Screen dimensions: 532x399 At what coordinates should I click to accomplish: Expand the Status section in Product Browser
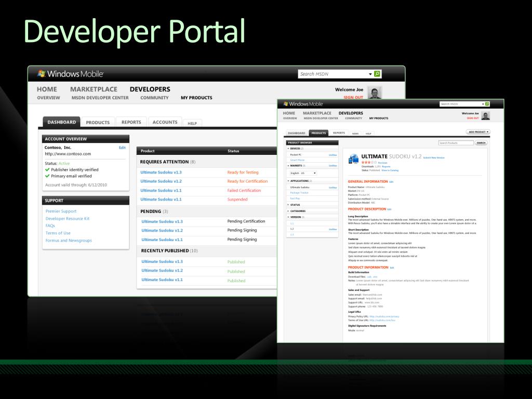pyautogui.click(x=288, y=205)
